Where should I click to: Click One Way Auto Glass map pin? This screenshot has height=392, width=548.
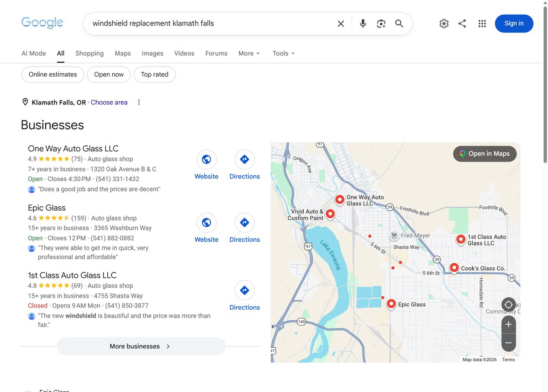point(339,199)
